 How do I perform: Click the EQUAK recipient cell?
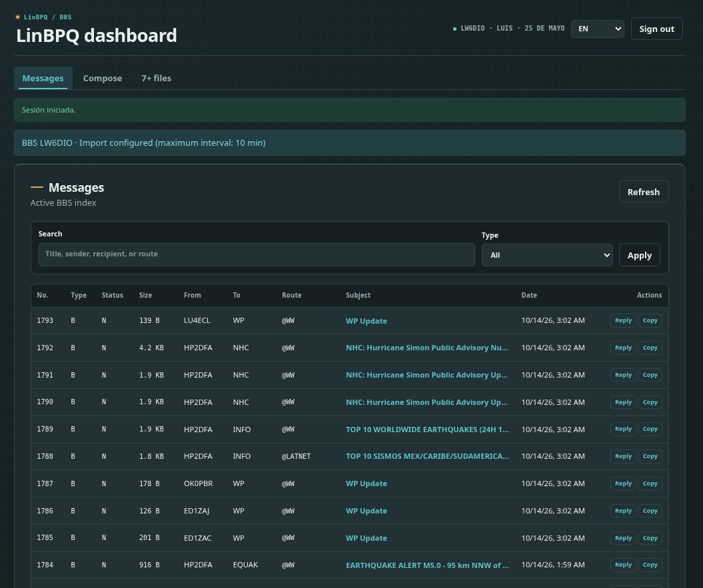click(245, 565)
